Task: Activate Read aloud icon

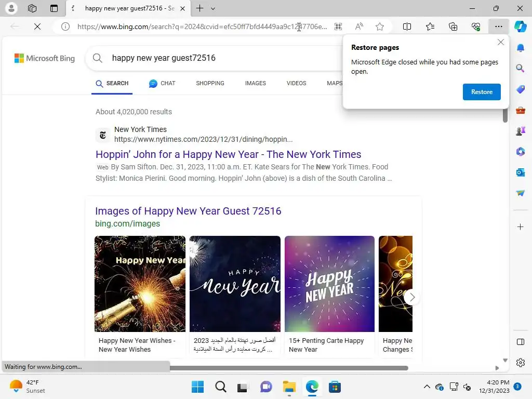Action: pyautogui.click(x=359, y=26)
